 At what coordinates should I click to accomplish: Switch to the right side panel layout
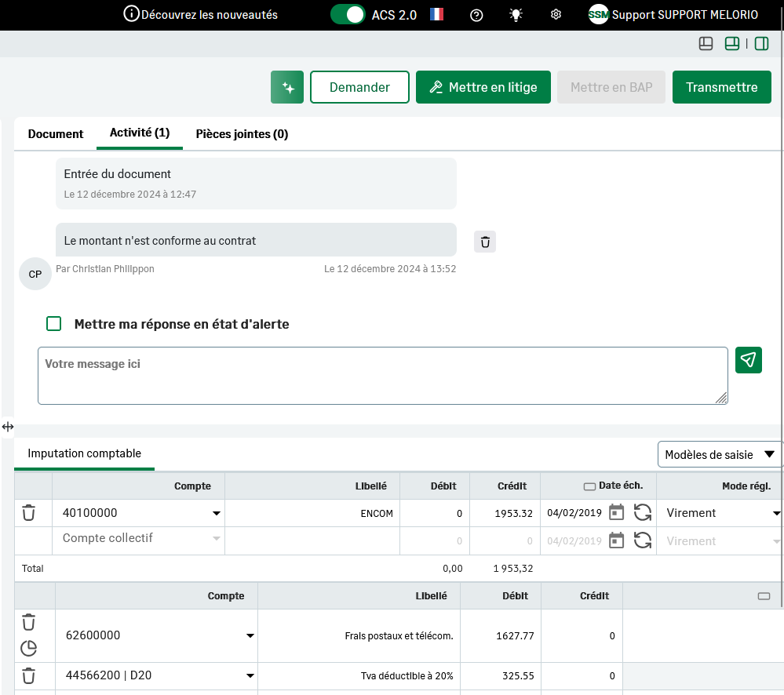click(x=761, y=44)
